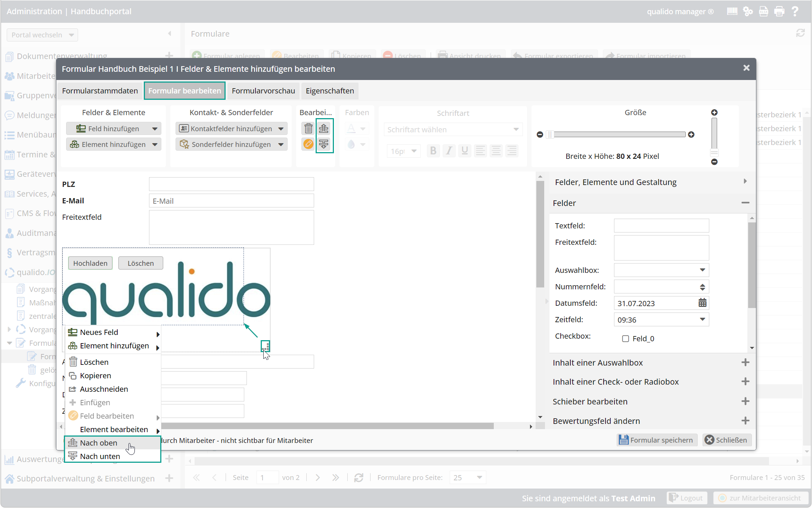Click the move-up icon in Bearbeiten toolbar
Viewport: 812px width, 508px height.
pyautogui.click(x=324, y=129)
